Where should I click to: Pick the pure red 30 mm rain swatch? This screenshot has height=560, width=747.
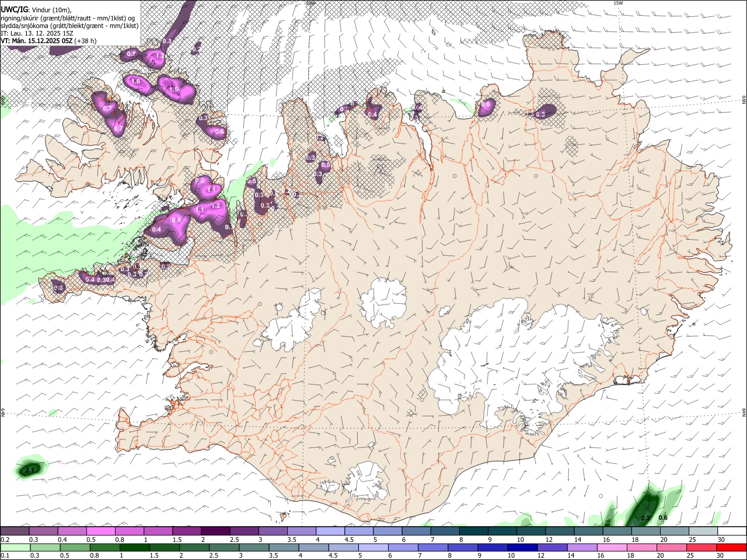732,548
